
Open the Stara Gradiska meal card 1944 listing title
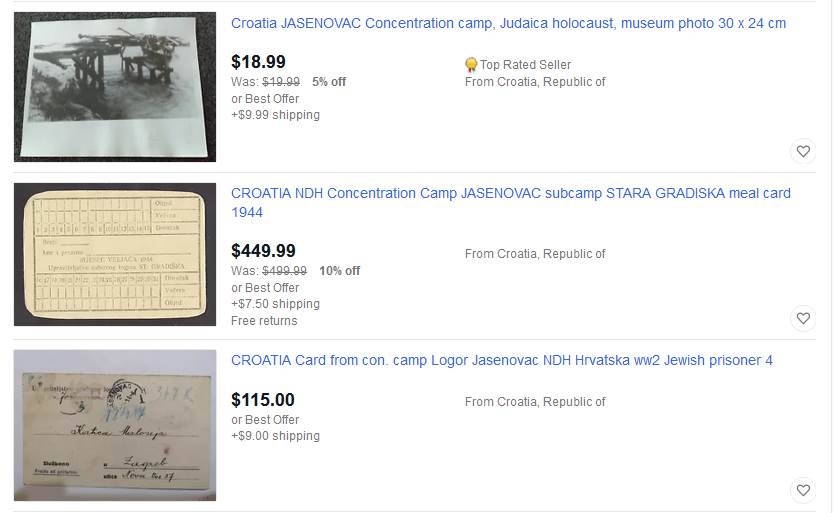point(510,202)
